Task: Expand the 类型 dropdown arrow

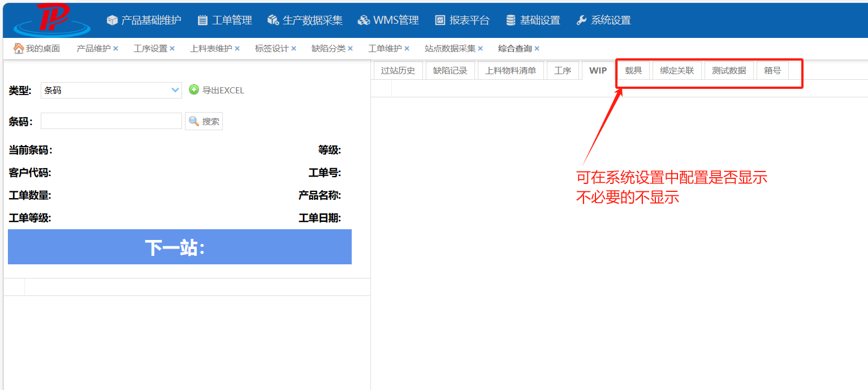Action: (x=175, y=90)
